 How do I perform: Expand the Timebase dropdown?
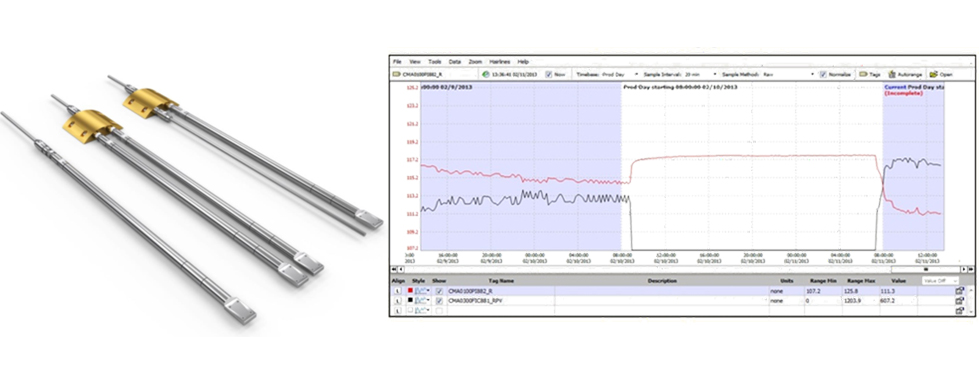pyautogui.click(x=636, y=74)
